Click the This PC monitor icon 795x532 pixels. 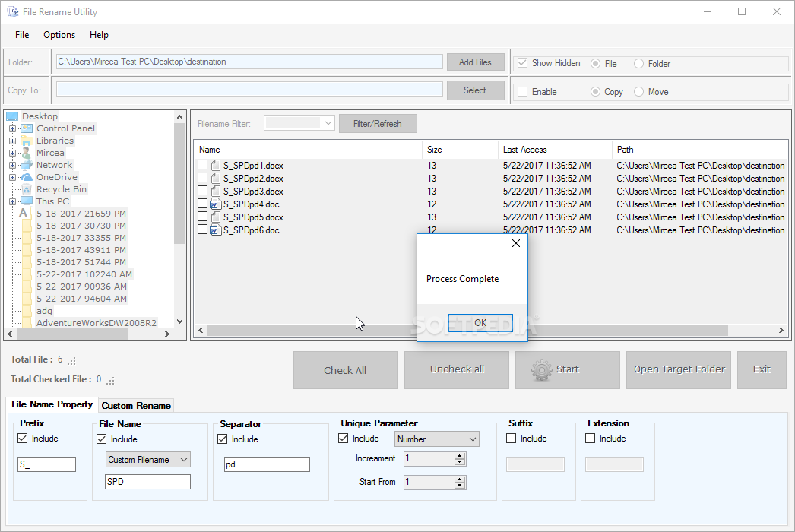pyautogui.click(x=27, y=201)
